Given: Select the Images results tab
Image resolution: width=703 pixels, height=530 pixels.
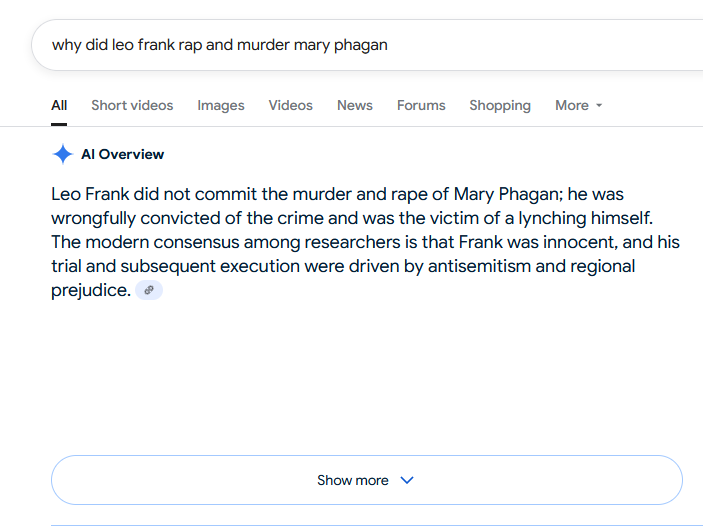Looking at the screenshot, I should (221, 105).
